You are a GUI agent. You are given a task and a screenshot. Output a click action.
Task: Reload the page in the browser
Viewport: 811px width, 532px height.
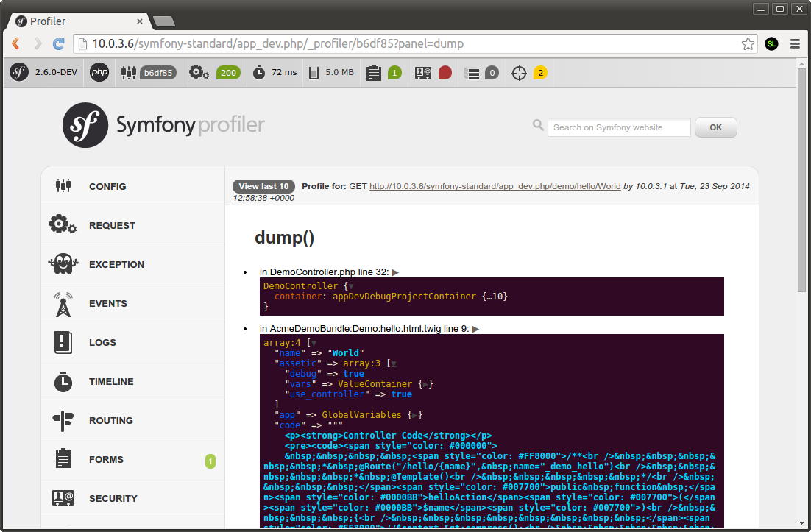pyautogui.click(x=58, y=44)
